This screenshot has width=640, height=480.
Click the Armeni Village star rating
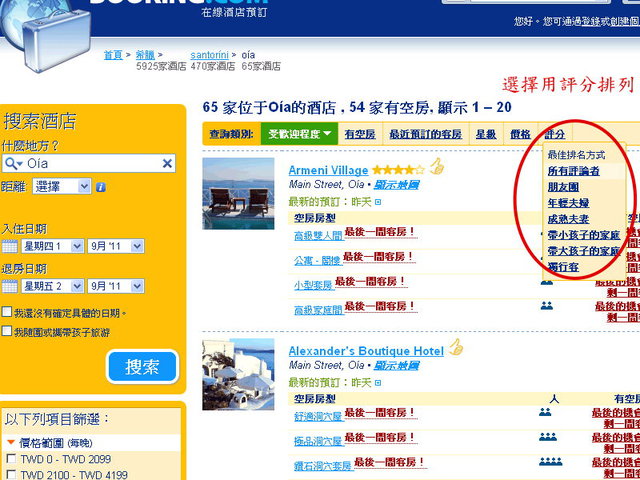pyautogui.click(x=398, y=170)
